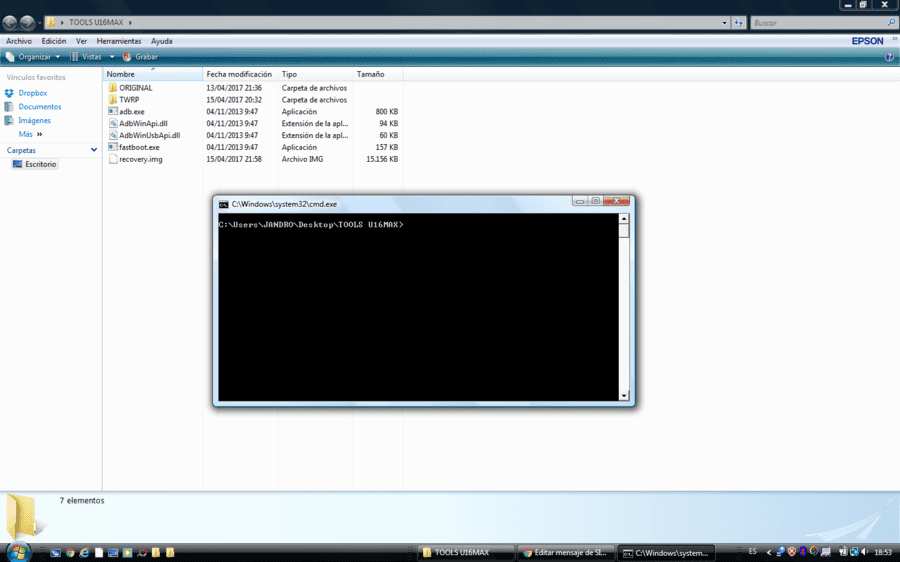Click the red shield security tray icon
Image resolution: width=900 pixels, height=562 pixels.
point(792,552)
